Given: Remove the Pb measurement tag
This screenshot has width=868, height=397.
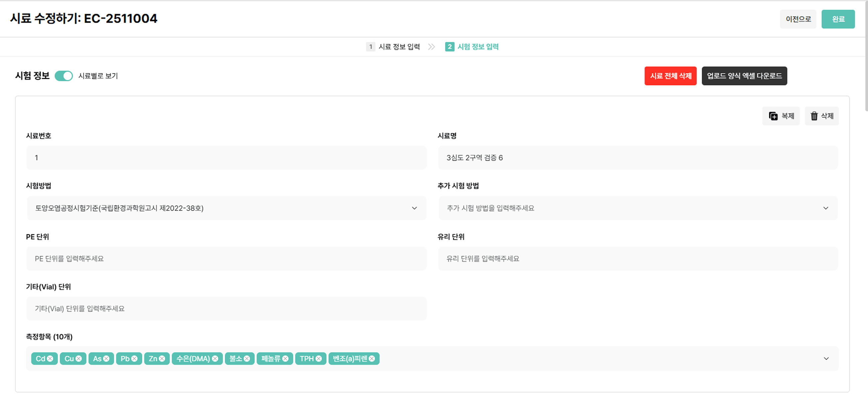Looking at the screenshot, I should (134, 358).
